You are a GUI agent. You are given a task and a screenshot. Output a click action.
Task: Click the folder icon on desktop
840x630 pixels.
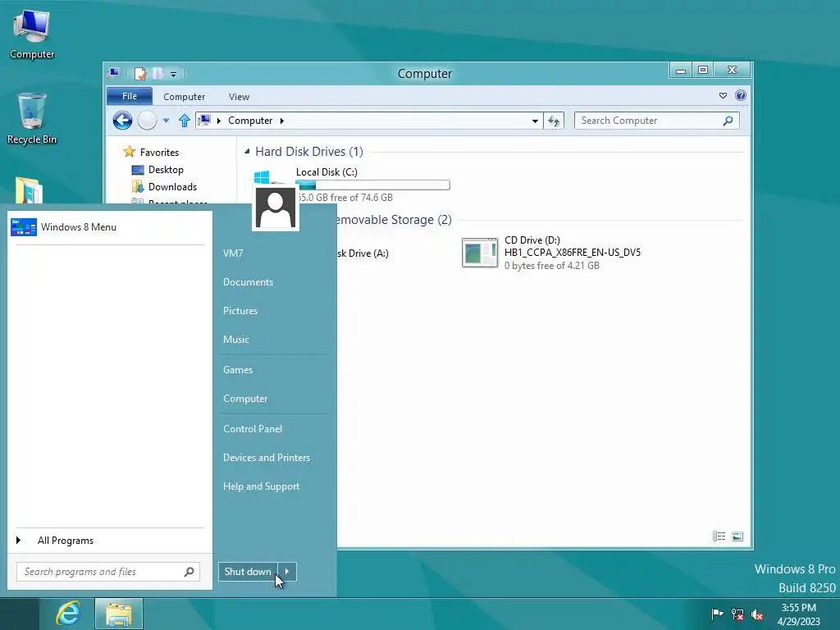tap(29, 189)
